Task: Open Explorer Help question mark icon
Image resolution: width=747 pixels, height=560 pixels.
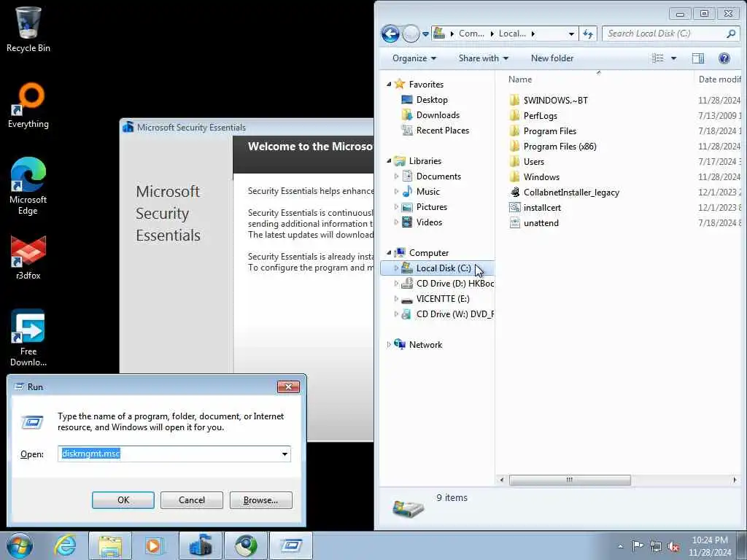Action: [x=724, y=58]
